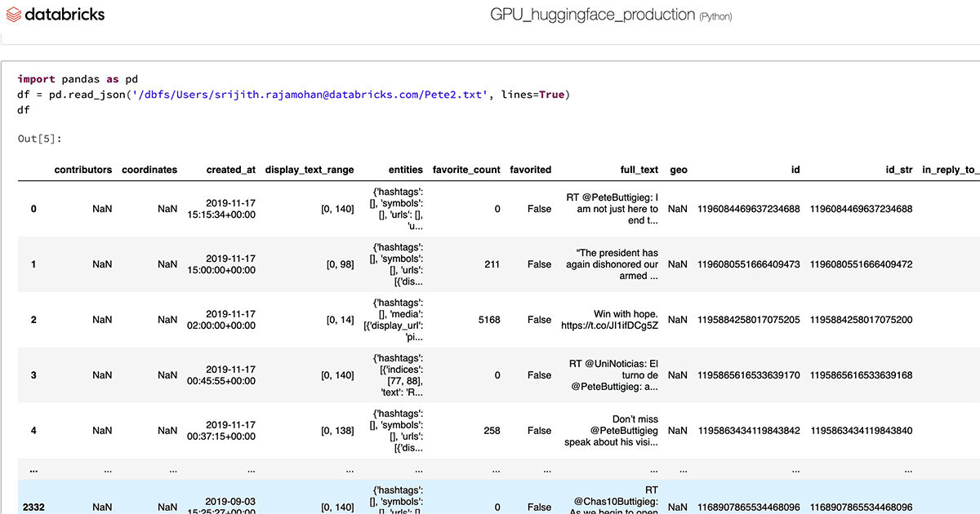Click the import pandas code line
Image resolution: width=980 pixels, height=514 pixels.
(78, 79)
